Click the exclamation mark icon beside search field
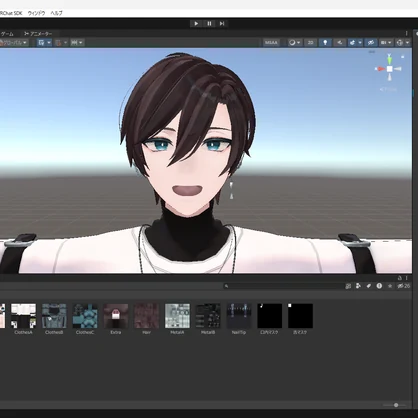 click(x=379, y=286)
